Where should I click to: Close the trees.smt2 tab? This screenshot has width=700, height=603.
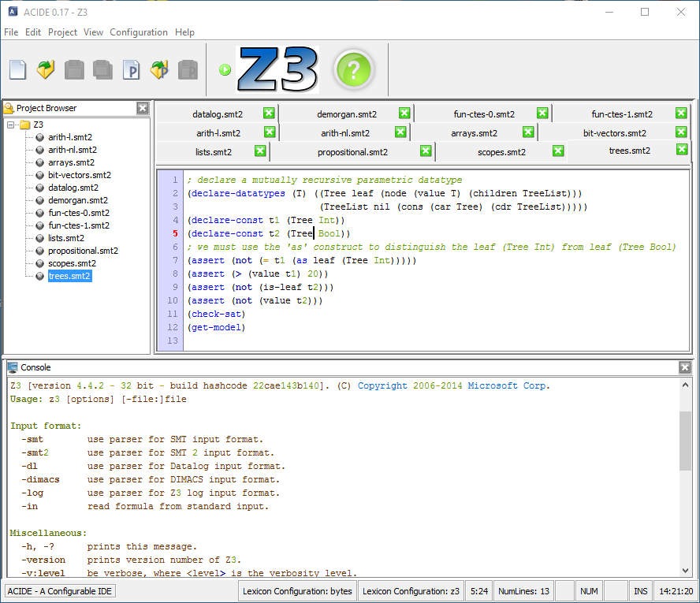click(682, 150)
